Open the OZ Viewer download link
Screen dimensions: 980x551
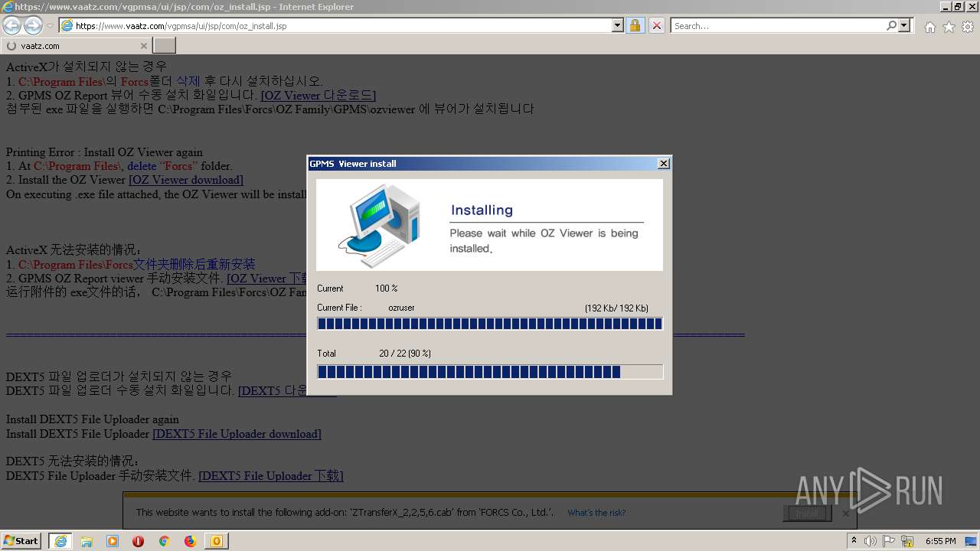[x=186, y=180]
